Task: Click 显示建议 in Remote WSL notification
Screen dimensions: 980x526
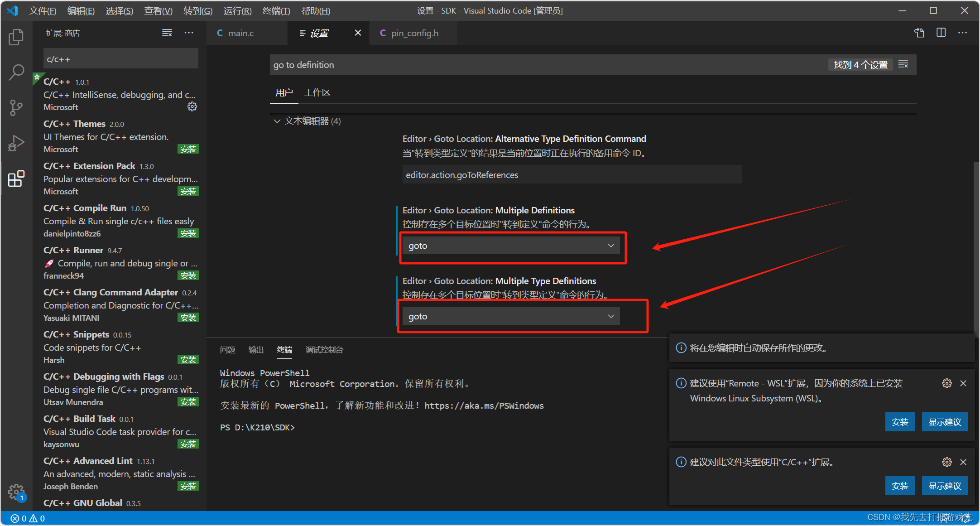Action: click(945, 422)
